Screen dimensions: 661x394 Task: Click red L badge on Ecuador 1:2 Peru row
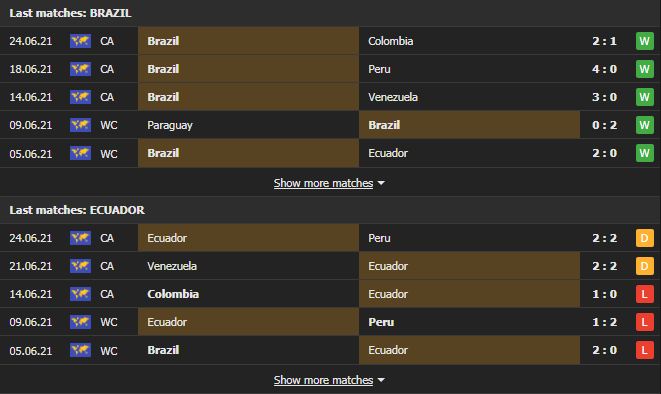(x=645, y=322)
